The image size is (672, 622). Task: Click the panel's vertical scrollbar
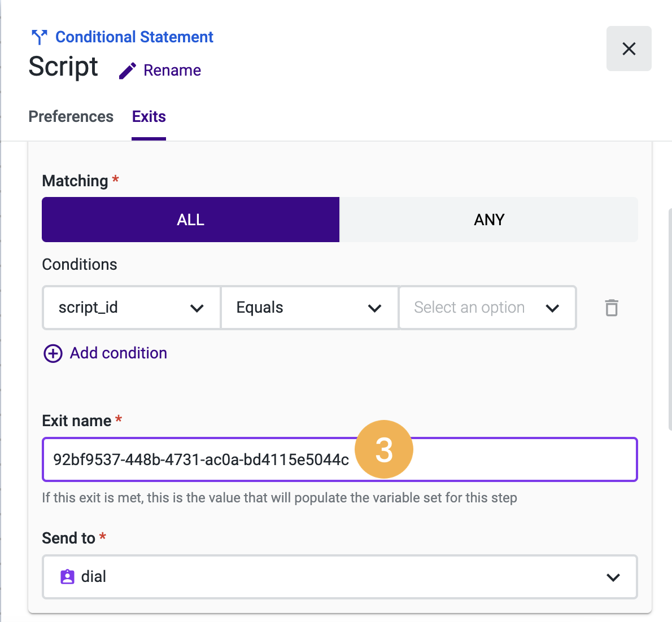coord(670,319)
